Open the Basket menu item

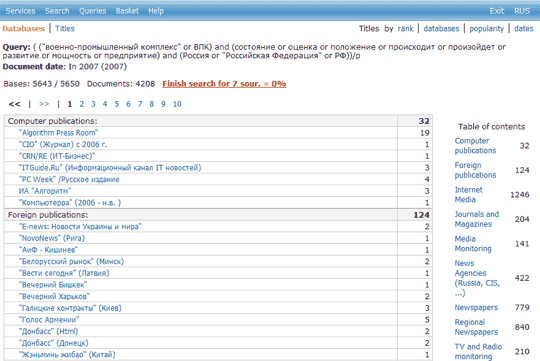tap(127, 11)
